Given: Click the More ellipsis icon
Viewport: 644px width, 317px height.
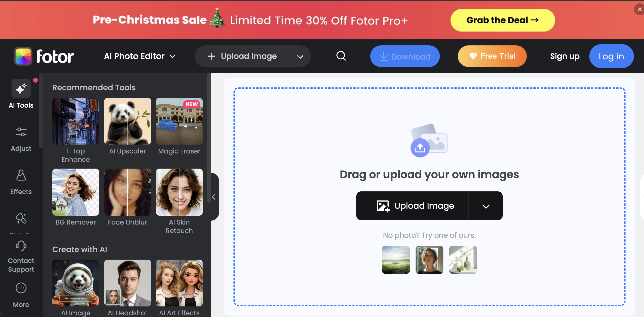Looking at the screenshot, I should pos(21,288).
